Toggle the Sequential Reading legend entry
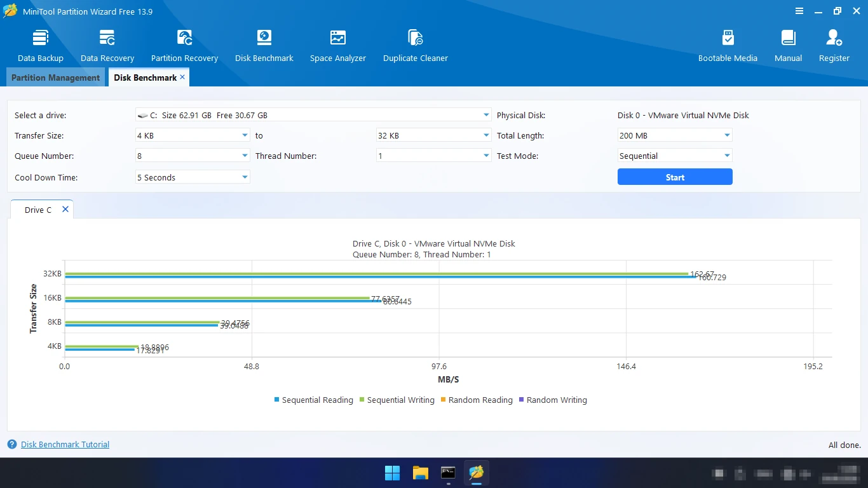Screen dimensions: 868x488 point(313,400)
